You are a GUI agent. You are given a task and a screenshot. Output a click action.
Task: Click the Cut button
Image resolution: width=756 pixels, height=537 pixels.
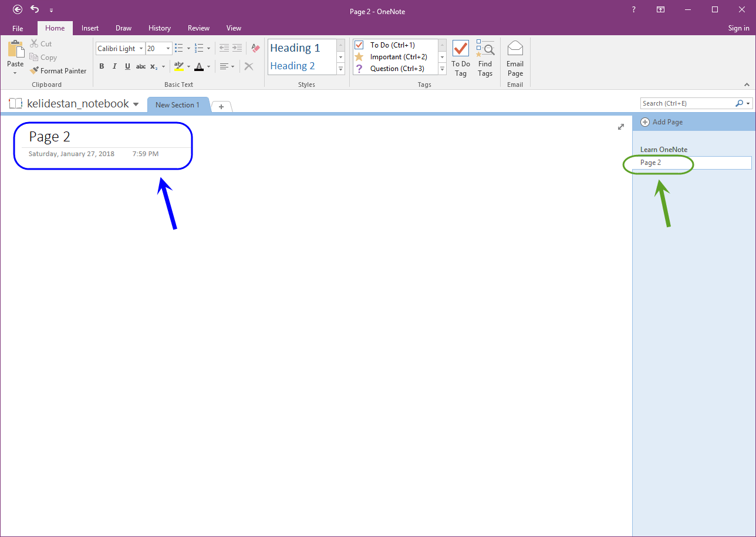tap(41, 44)
